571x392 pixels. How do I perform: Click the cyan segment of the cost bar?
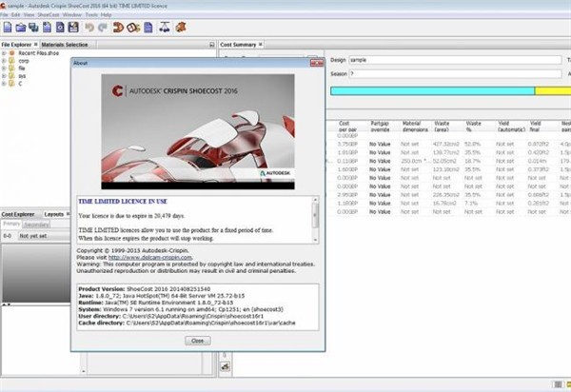click(x=432, y=91)
